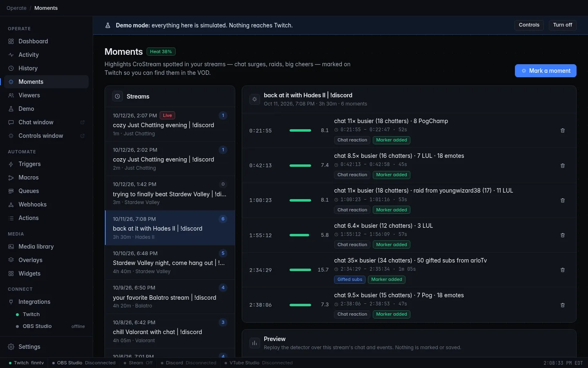Click VTube Studio Disconnected status entry

coord(258,363)
